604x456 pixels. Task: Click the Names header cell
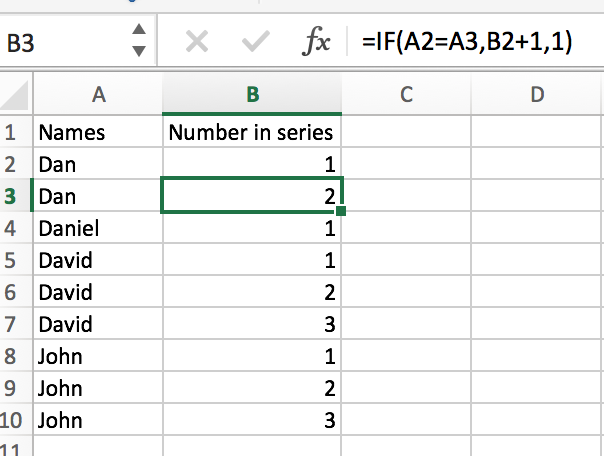(98, 132)
